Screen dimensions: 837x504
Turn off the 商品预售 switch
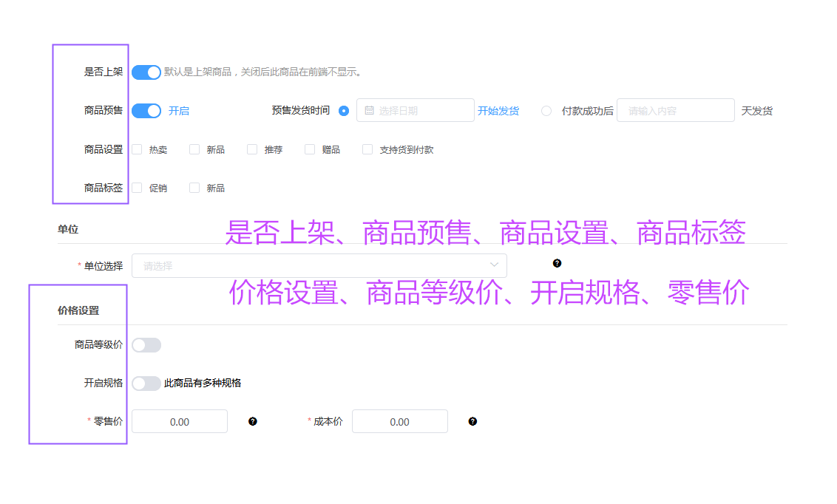click(146, 111)
